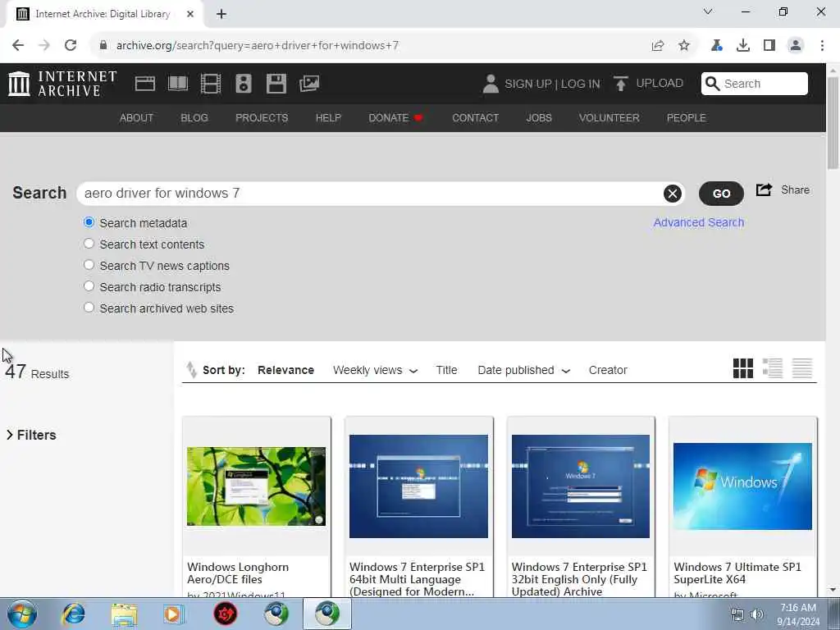The width and height of the screenshot is (840, 630).
Task: Open Windows 7 Ultimate SP1 SuperLite X64 thumbnail
Action: click(742, 486)
